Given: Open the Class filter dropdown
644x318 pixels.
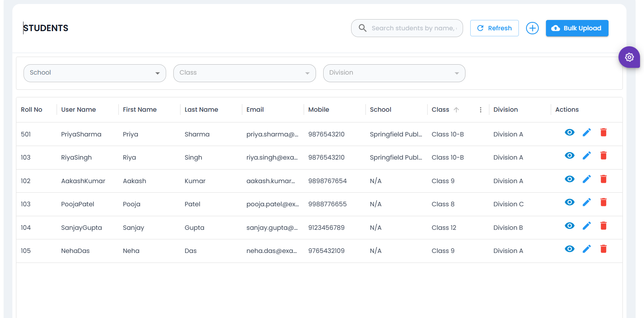Looking at the screenshot, I should click(x=245, y=73).
